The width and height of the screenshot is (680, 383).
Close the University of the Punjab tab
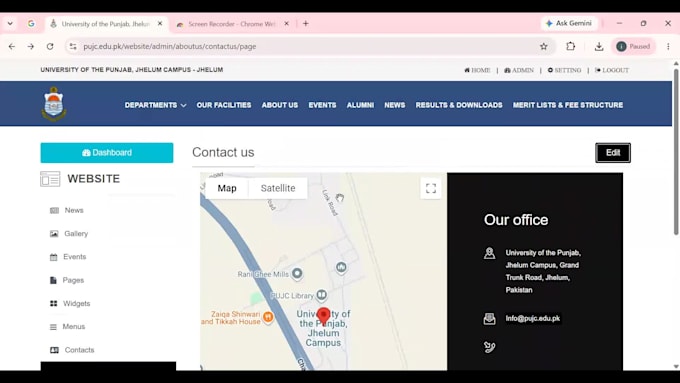(160, 24)
